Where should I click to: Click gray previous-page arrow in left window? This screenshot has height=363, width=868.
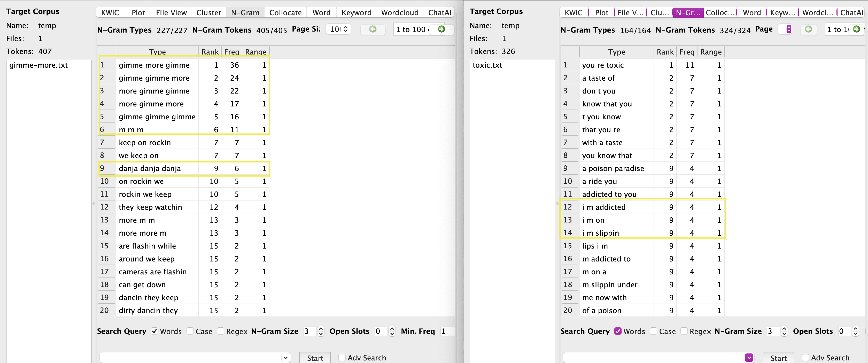coord(373,29)
